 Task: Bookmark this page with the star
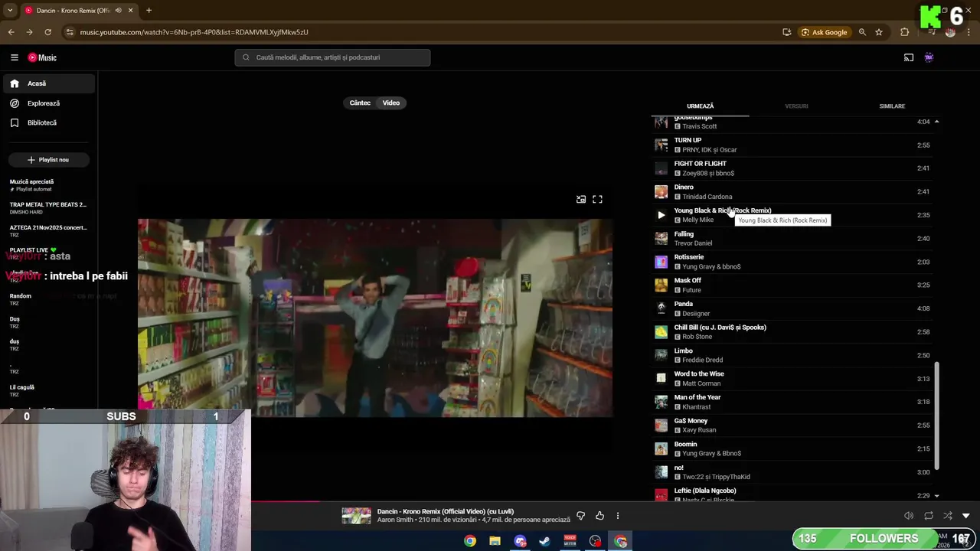[x=879, y=32]
